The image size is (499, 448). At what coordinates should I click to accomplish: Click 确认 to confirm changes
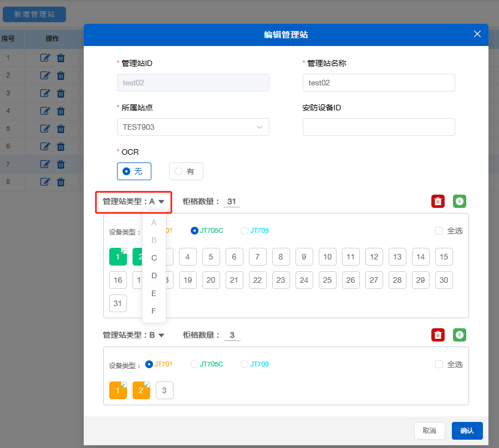pyautogui.click(x=467, y=431)
